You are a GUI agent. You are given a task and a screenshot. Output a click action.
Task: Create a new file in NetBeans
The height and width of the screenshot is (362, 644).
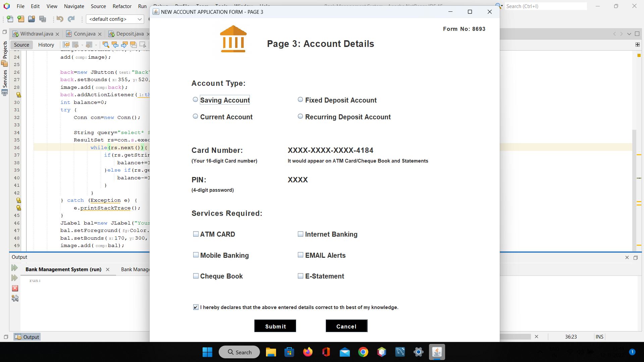point(10,19)
